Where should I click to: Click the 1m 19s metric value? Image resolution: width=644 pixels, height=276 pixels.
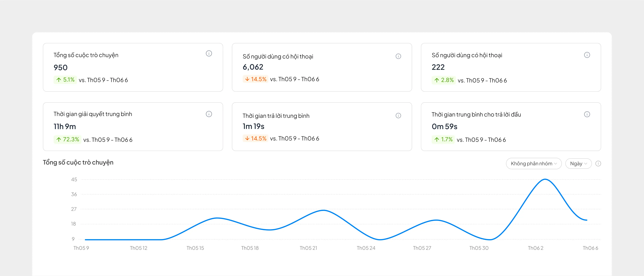point(253,126)
